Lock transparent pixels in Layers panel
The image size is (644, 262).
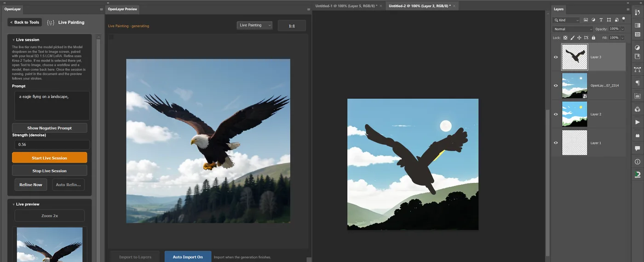point(565,38)
